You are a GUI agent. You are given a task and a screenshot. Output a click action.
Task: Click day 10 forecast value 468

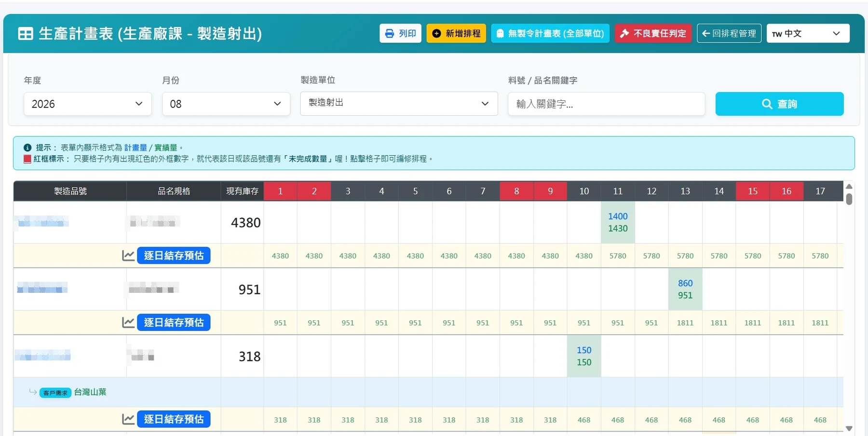pos(584,420)
